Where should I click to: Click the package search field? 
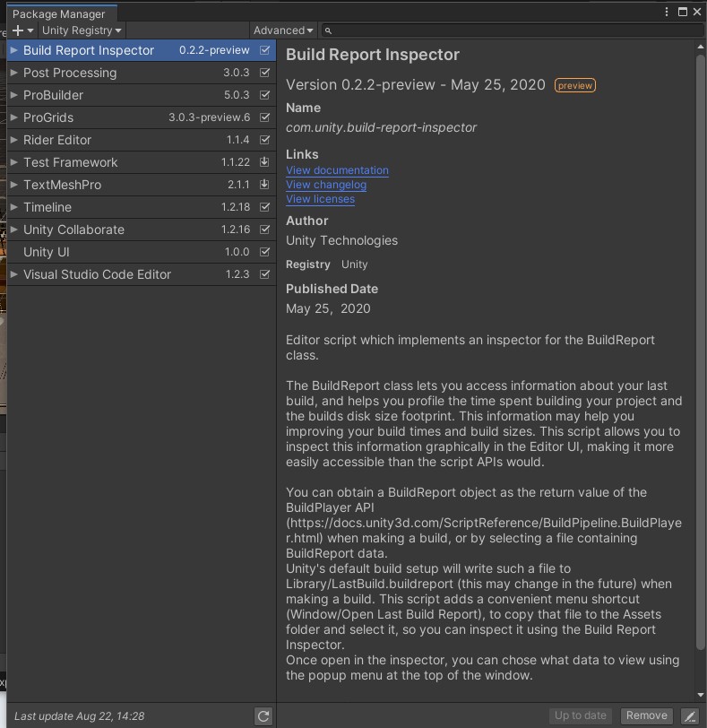coord(513,30)
